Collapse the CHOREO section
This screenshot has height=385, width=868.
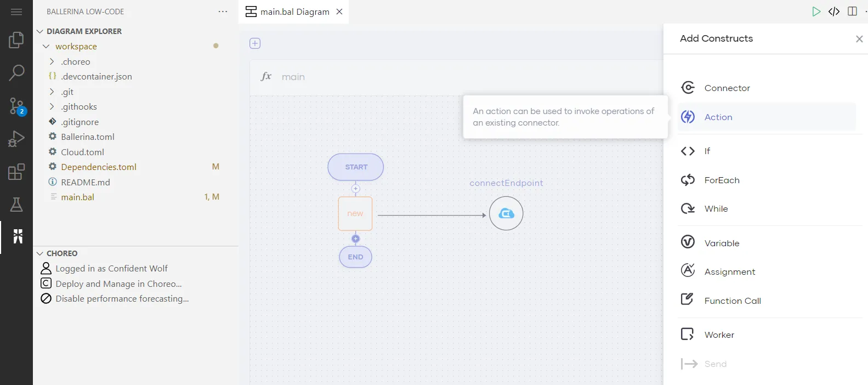[40, 253]
